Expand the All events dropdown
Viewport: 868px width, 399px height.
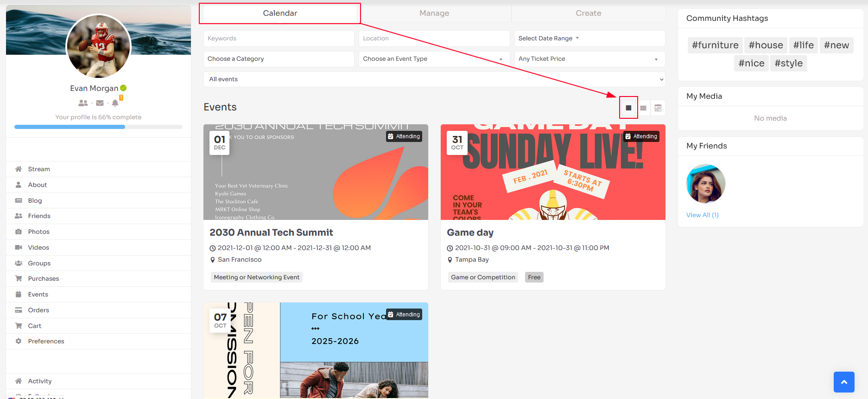click(434, 79)
